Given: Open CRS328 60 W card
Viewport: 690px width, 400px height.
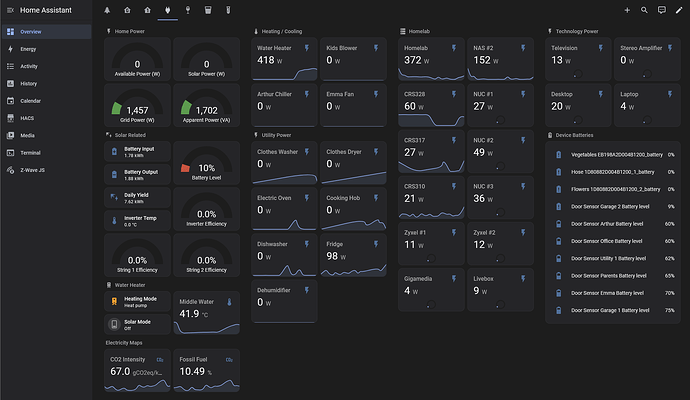Looking at the screenshot, I should click(x=431, y=106).
